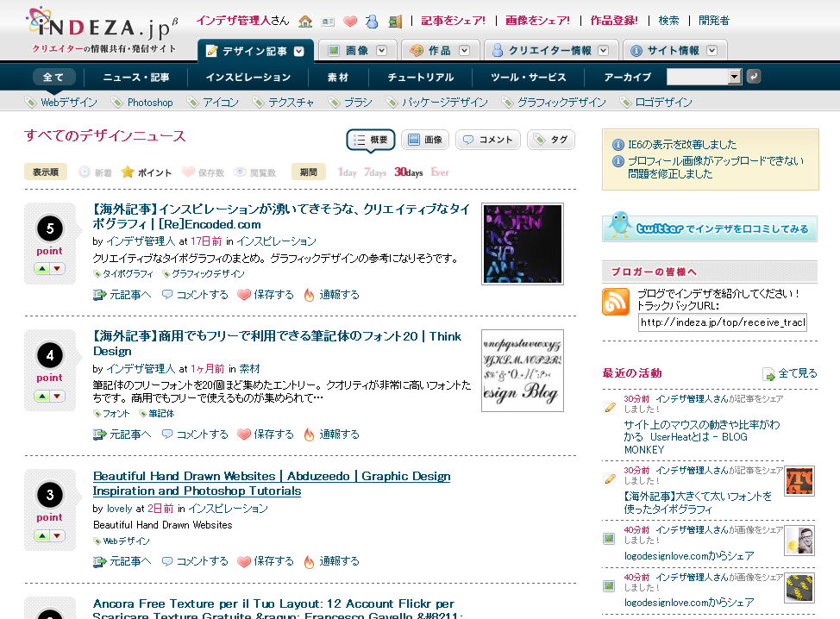Click the orange RSS feed icon
The width and height of the screenshot is (840, 619).
point(616,302)
